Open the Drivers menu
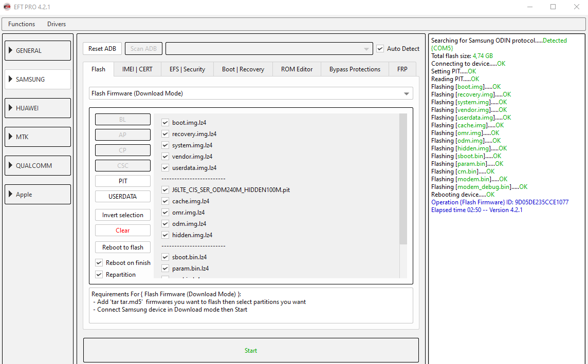The height and width of the screenshot is (364, 588). click(56, 24)
